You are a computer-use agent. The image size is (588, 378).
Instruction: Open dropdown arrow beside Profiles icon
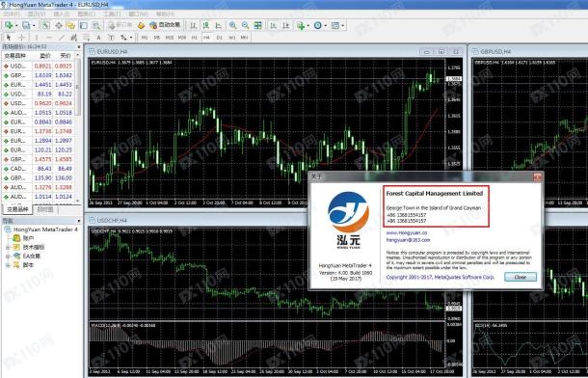34,25
